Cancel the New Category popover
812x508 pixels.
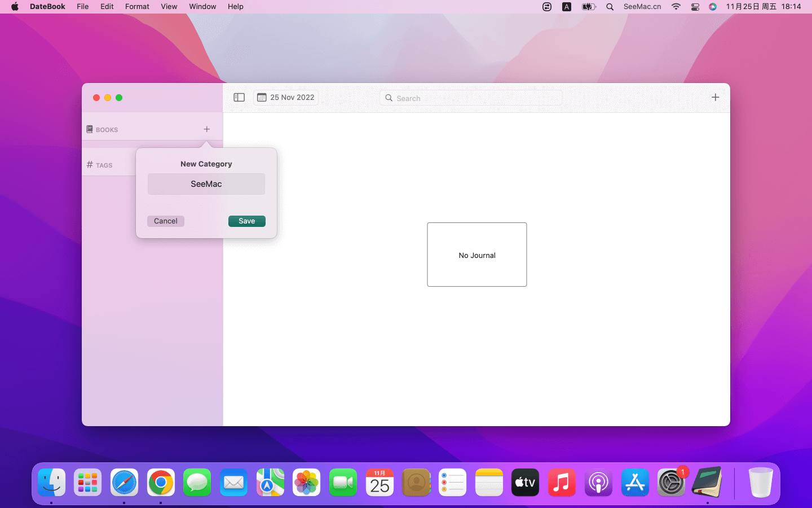(166, 221)
